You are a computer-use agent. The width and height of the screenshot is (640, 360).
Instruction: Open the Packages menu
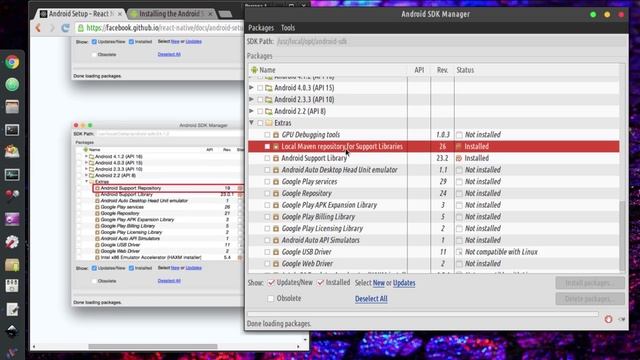coord(261,28)
